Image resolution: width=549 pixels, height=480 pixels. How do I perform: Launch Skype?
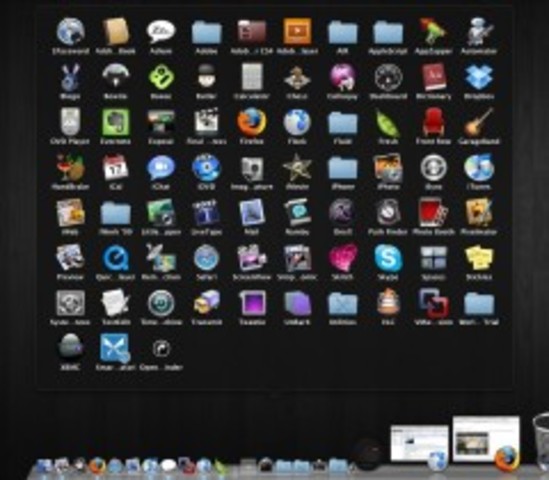388,258
